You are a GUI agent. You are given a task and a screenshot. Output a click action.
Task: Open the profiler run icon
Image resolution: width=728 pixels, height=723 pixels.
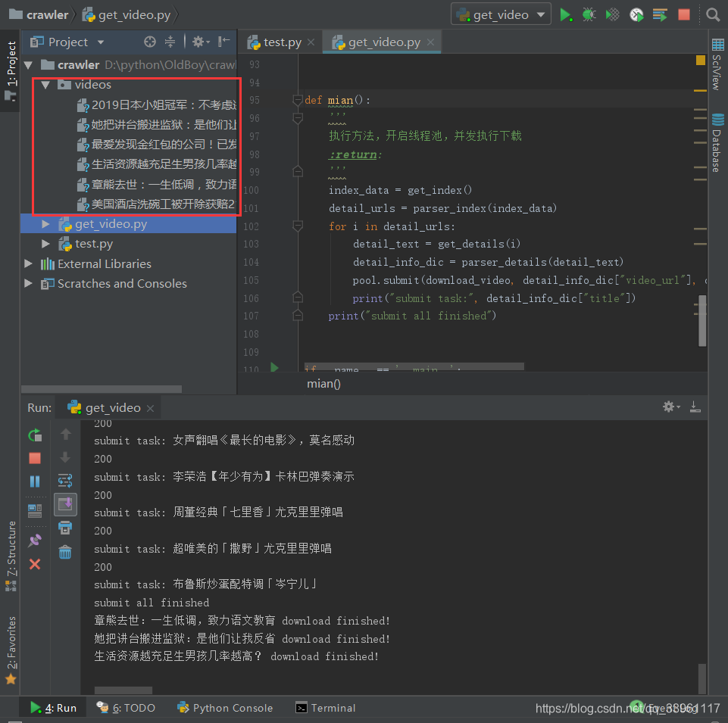click(x=636, y=15)
